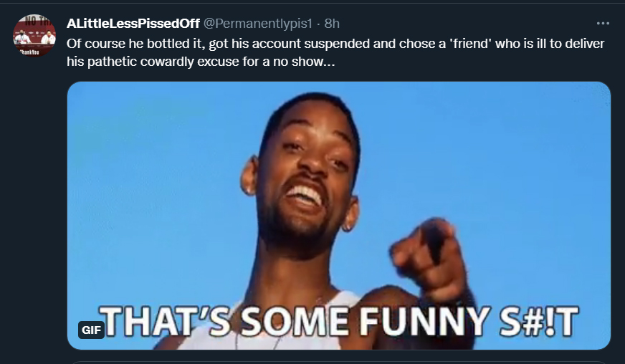Open the @Permanentlypis1 handle link
This screenshot has height=364, width=625.
point(258,24)
